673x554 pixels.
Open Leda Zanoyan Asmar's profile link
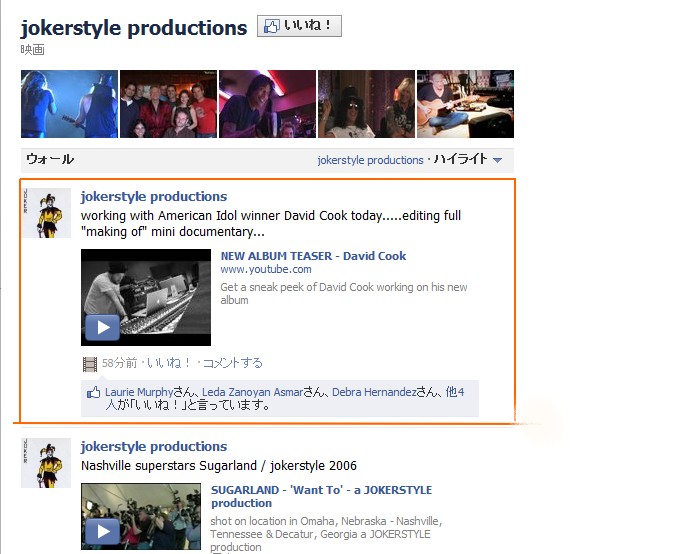[253, 392]
